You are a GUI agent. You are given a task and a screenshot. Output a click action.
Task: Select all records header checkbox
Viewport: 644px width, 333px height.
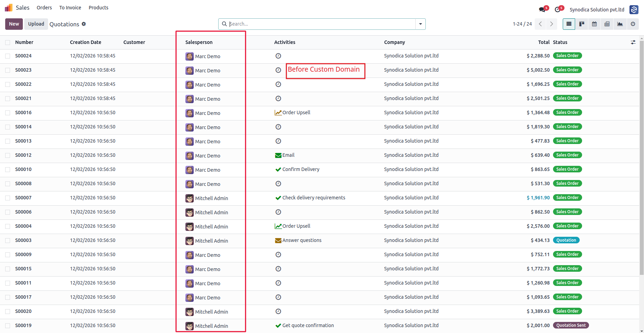point(8,43)
